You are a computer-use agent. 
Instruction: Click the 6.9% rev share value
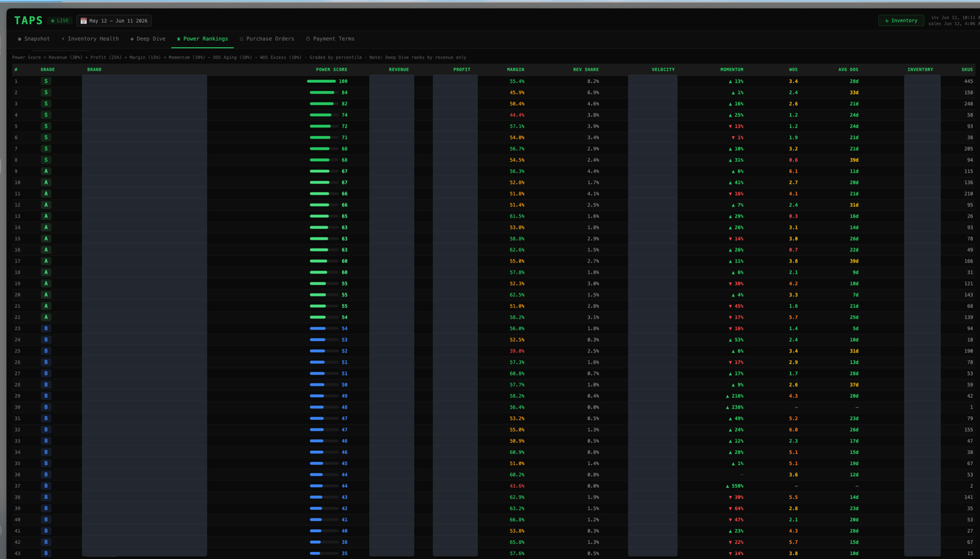click(x=593, y=93)
